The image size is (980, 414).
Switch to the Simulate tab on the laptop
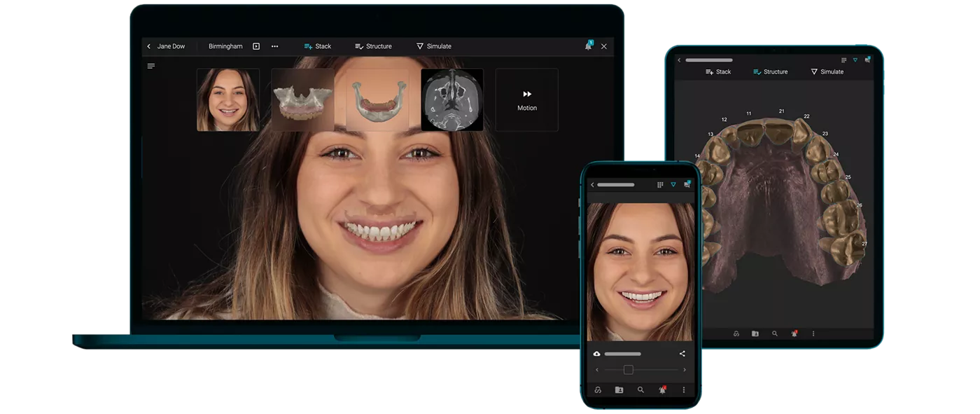click(434, 46)
